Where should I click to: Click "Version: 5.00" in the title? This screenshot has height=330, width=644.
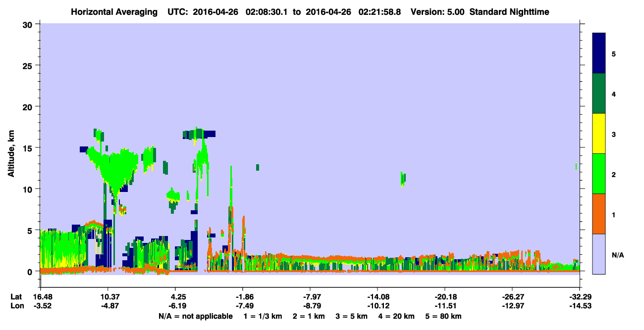point(437,12)
